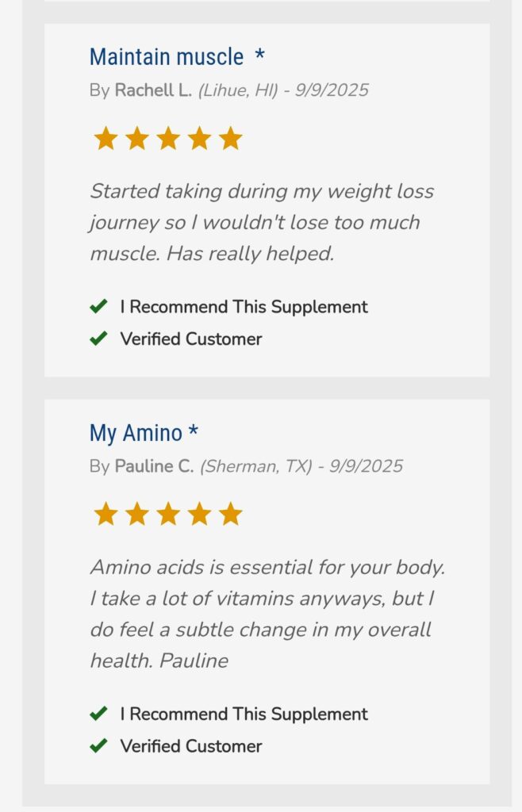Click the fifth star in Pauline's rating
This screenshot has height=812, width=522.
[230, 515]
